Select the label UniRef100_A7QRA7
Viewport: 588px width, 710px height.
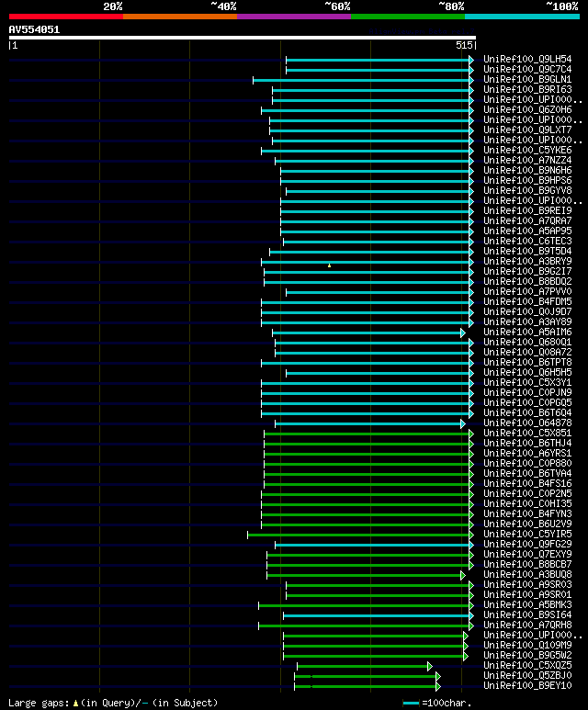tap(527, 221)
